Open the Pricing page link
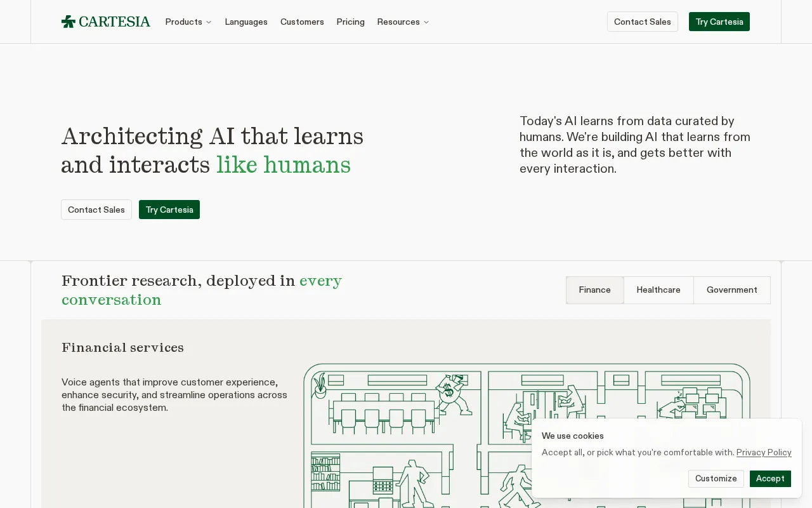Image resolution: width=812 pixels, height=508 pixels. [x=351, y=22]
